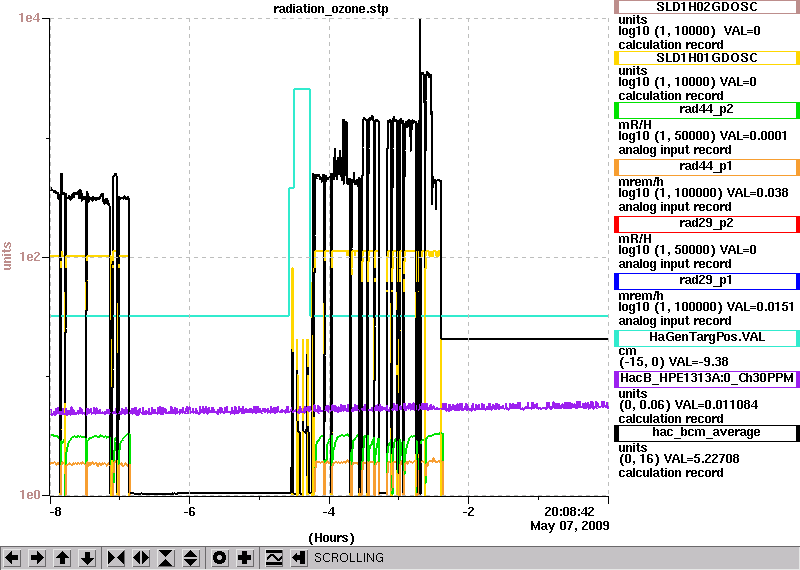Image resolution: width=800 pixels, height=570 pixels.
Task: Select the HacB_HPE1313A:0_Ch30PPM legend entry
Action: (707, 379)
